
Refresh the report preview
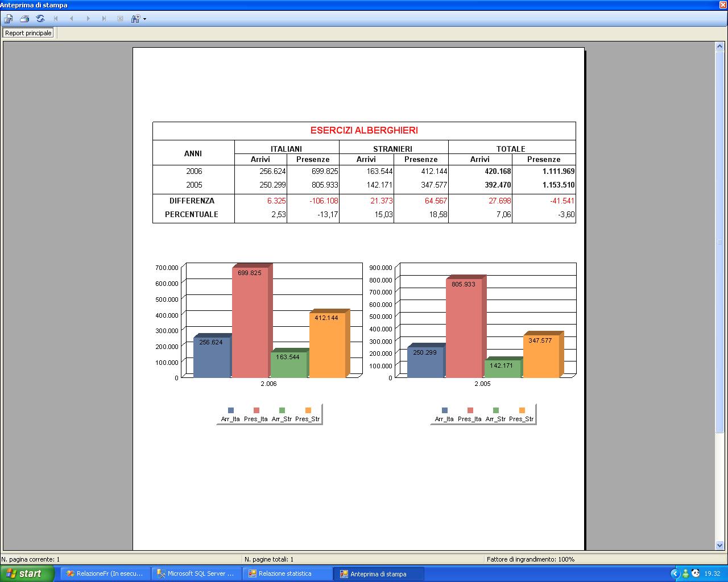coord(40,19)
